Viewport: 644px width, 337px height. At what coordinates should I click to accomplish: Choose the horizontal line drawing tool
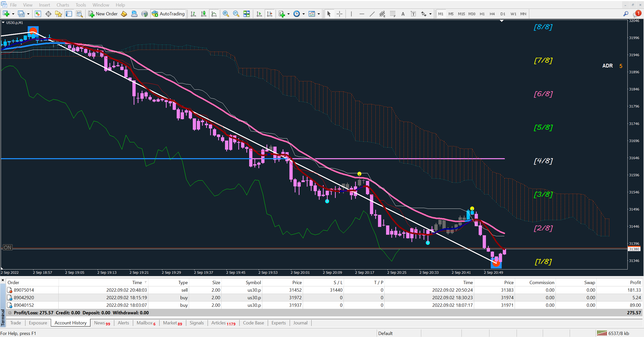pos(362,14)
